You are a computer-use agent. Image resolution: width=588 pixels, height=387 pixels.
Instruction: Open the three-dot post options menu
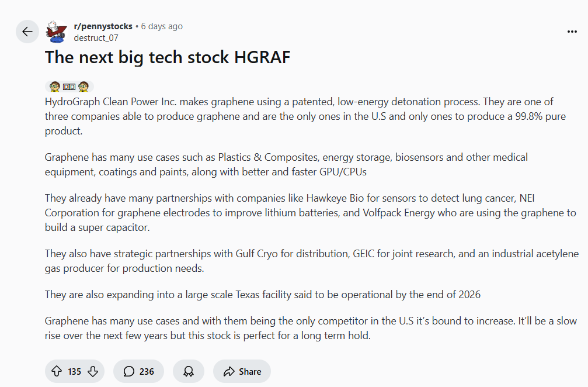[x=572, y=32]
